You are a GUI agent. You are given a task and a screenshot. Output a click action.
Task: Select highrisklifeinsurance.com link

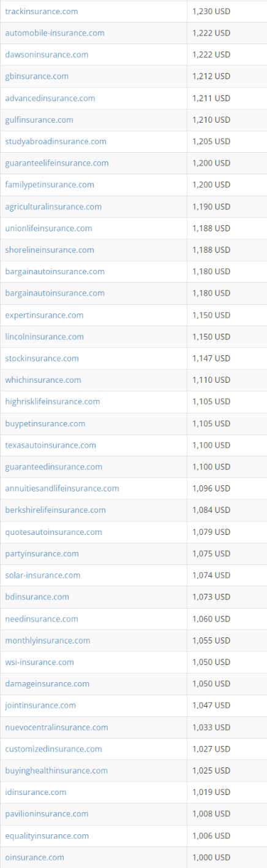(52, 401)
